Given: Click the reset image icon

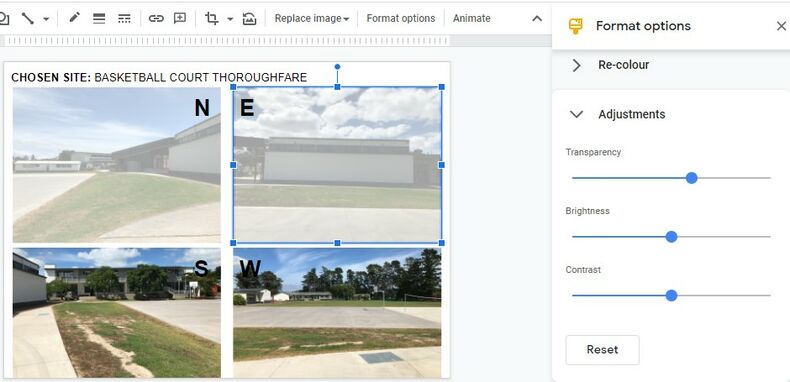Looking at the screenshot, I should click(249, 19).
